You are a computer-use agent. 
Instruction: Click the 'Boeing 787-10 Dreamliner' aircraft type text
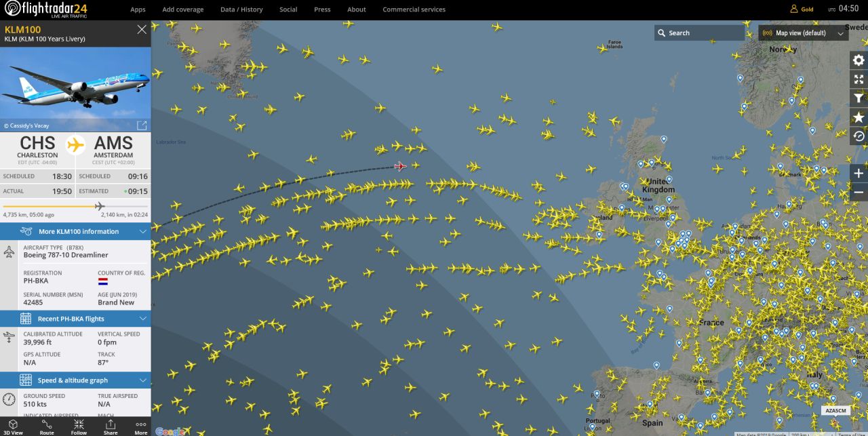click(66, 256)
